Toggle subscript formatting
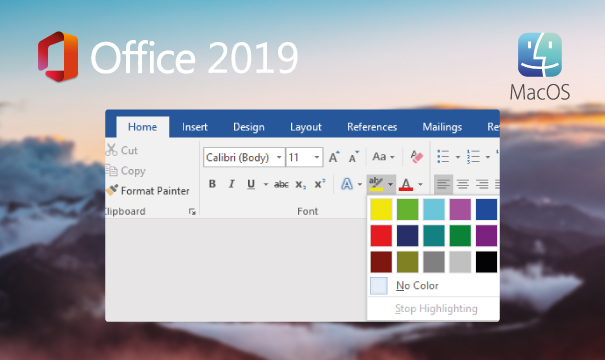Screen dimensions: 605x360 click(x=301, y=185)
